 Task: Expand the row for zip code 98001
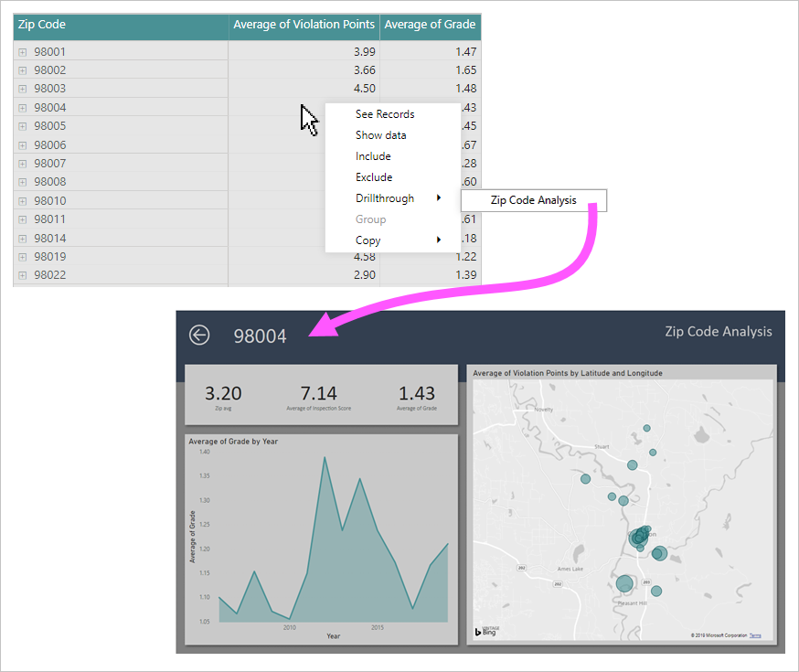click(20, 51)
